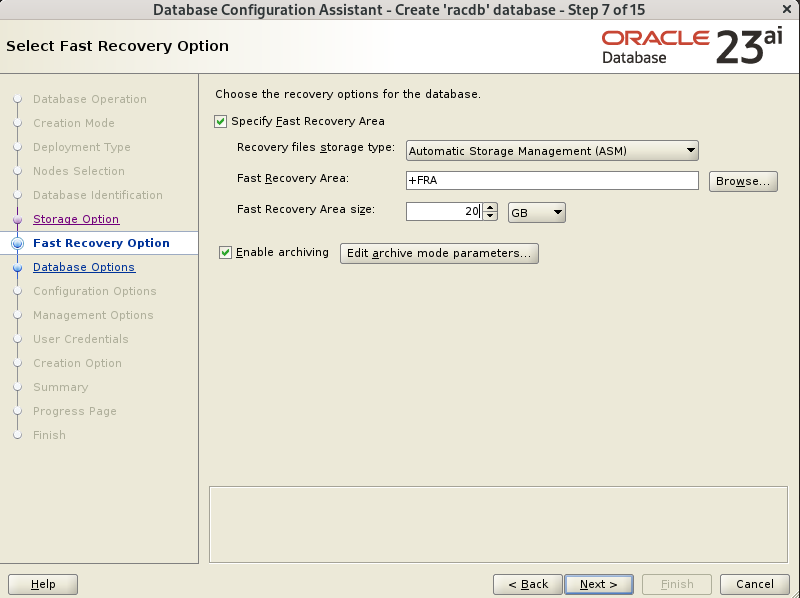Open Edit archive mode parameters dialog
This screenshot has height=598, width=800.
pos(439,253)
